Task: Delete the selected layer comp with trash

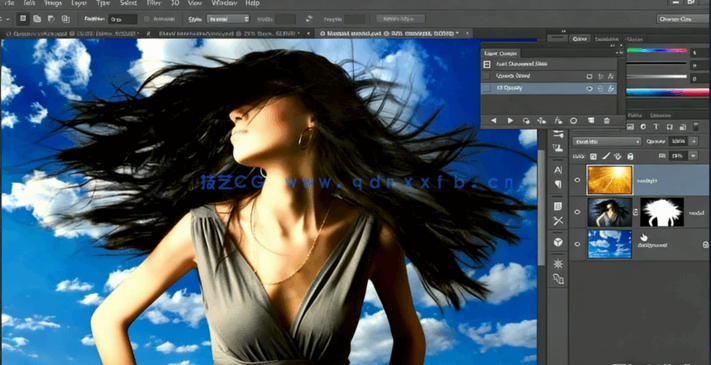Action: 607,121
